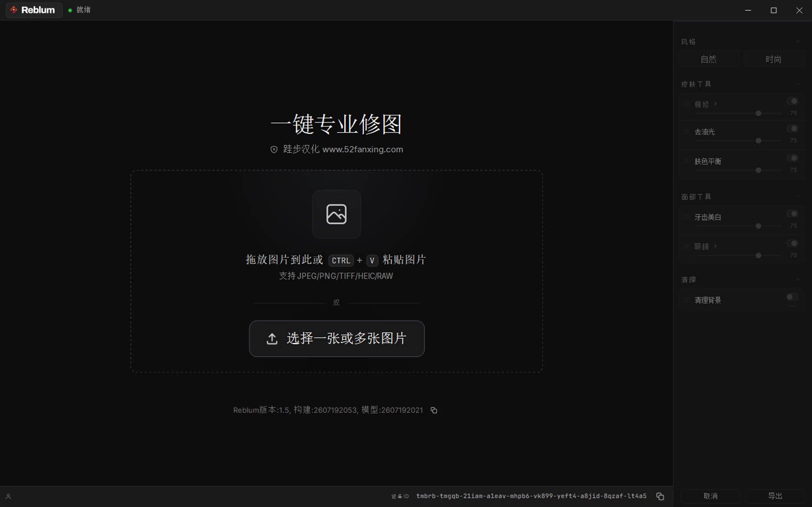Screen dimensions: 812x507
Task: Click the 牙齿美白 label
Action: (x=708, y=217)
